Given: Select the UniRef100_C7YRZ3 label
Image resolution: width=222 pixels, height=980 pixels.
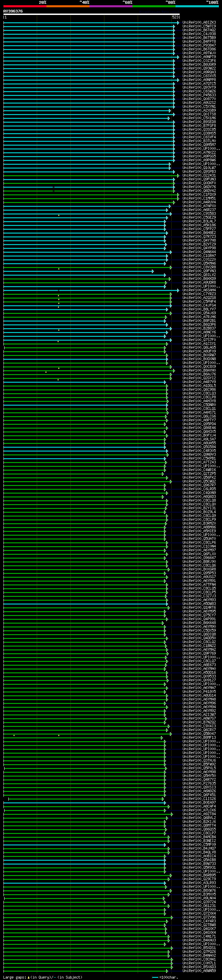Looking at the screenshot, I should point(199,294).
